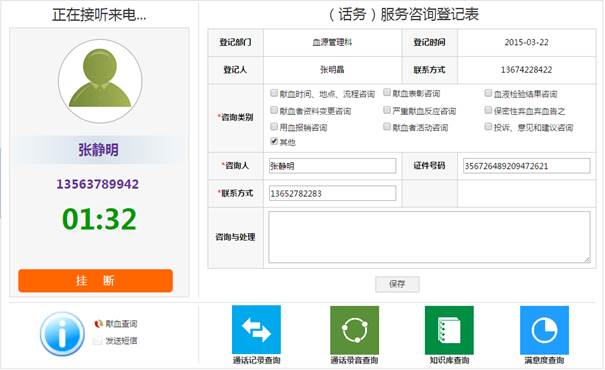Open 通话记录查询 call log icon
Screen dimensions: 605x370
pyautogui.click(x=256, y=330)
